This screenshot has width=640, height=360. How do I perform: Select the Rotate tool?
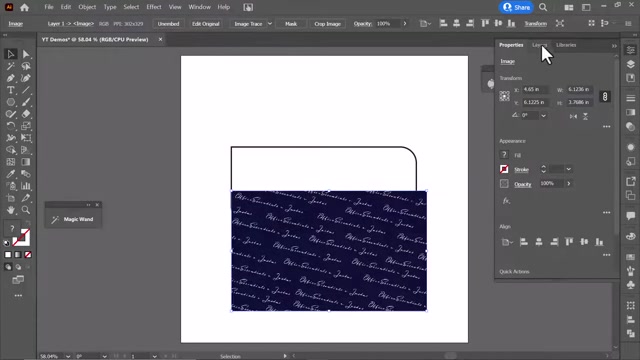(11, 126)
